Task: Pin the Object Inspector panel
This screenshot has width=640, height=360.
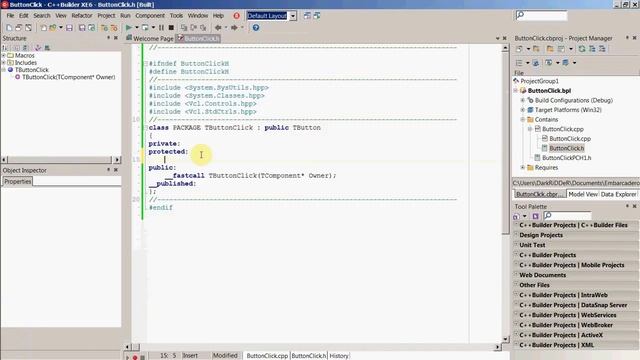Action: pos(109,170)
